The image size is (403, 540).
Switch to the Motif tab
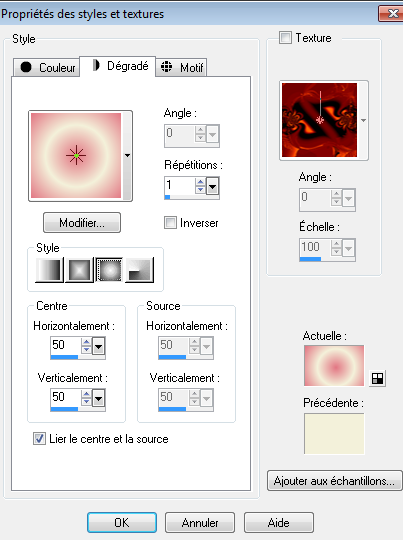click(x=181, y=67)
